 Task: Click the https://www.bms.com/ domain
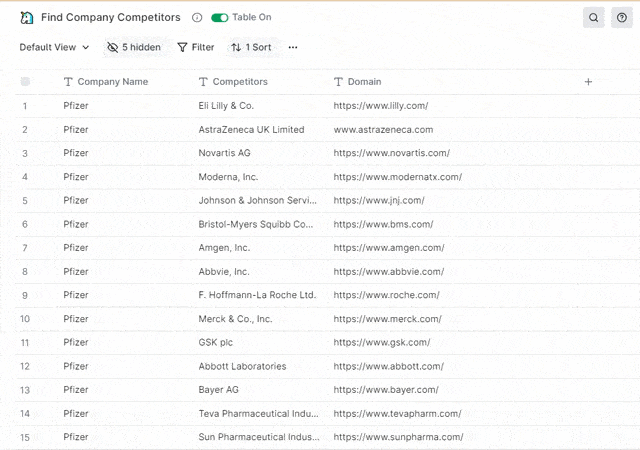383,224
